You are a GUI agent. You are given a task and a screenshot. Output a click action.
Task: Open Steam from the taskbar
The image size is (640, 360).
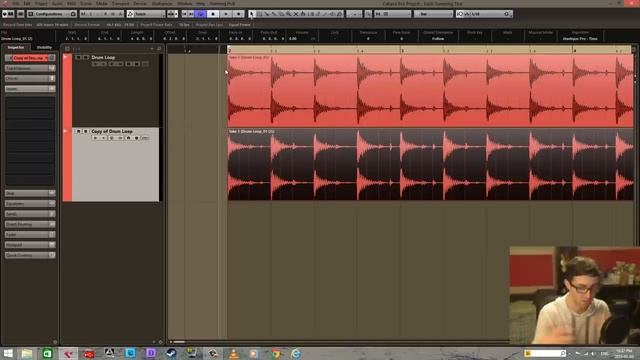tap(171, 353)
